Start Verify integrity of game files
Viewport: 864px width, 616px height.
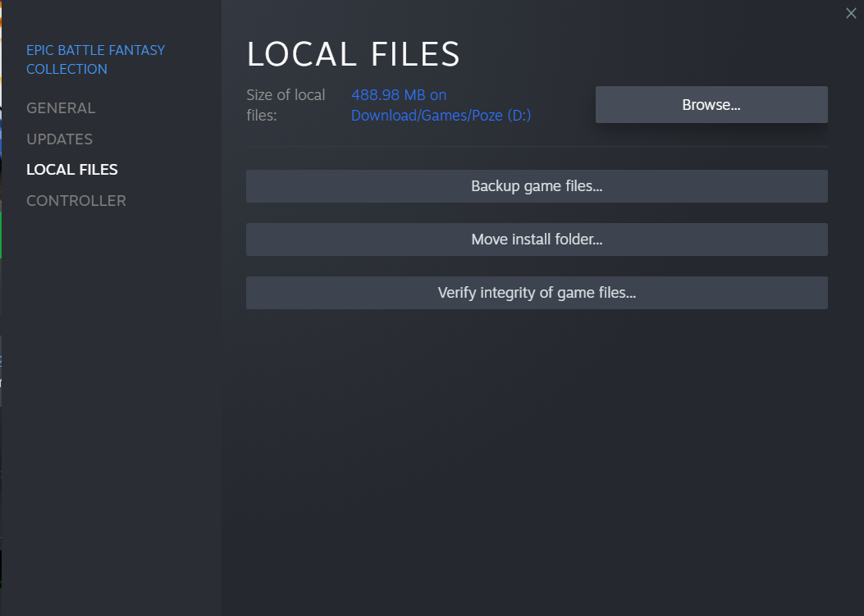537,293
